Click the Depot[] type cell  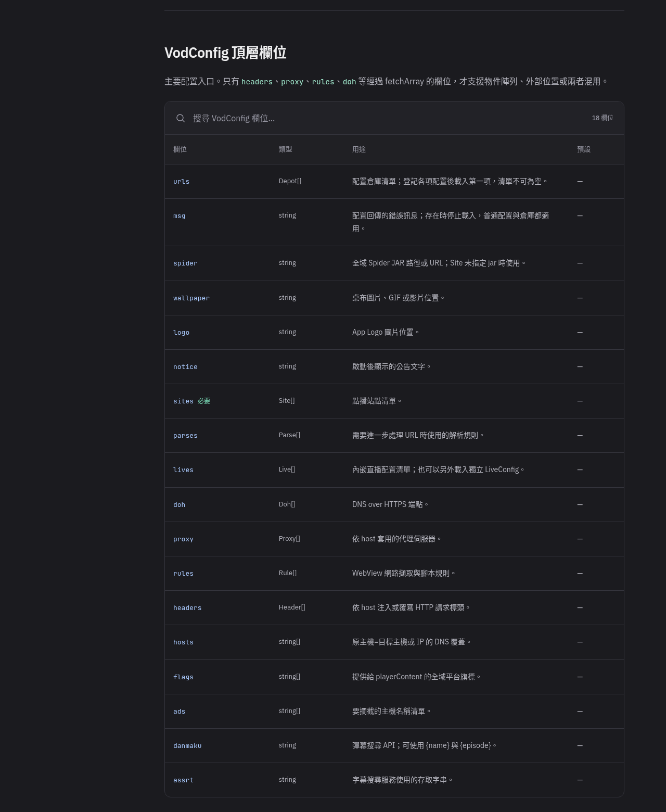[290, 181]
